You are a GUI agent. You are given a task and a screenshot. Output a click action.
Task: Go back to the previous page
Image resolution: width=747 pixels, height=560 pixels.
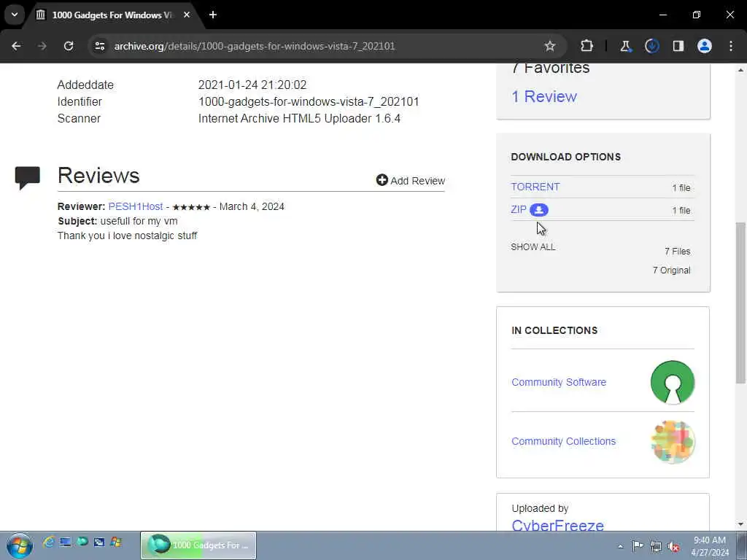16,46
